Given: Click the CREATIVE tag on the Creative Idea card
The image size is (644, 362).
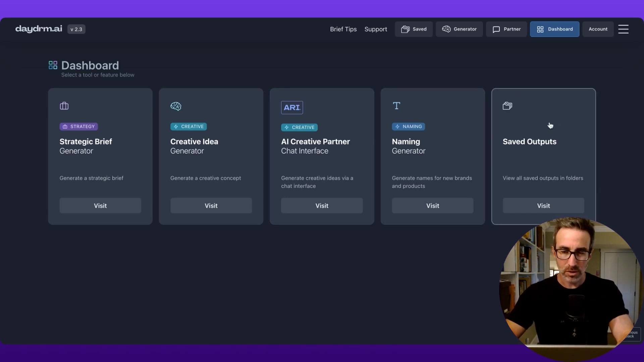Looking at the screenshot, I should coord(189,126).
